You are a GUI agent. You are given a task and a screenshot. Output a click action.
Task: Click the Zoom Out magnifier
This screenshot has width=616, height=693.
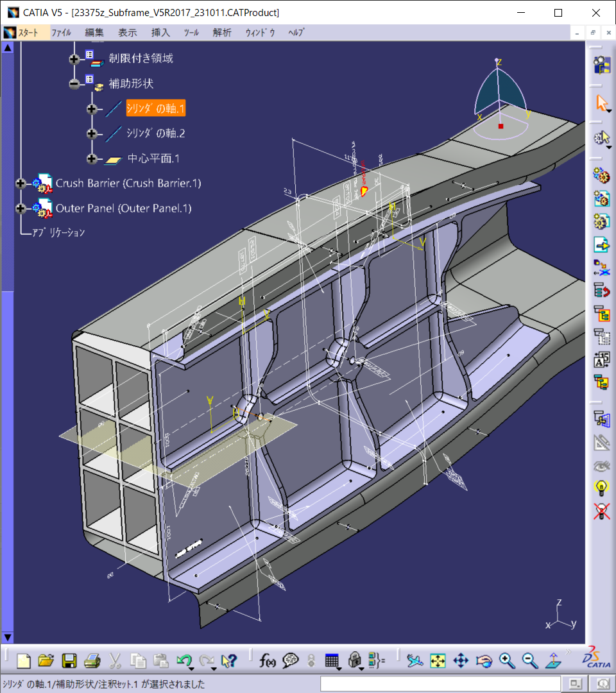click(529, 661)
